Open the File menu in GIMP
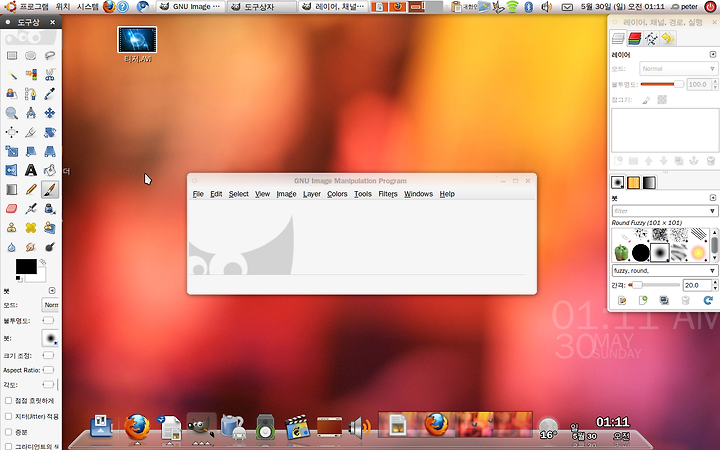This screenshot has height=450, width=720. click(198, 194)
